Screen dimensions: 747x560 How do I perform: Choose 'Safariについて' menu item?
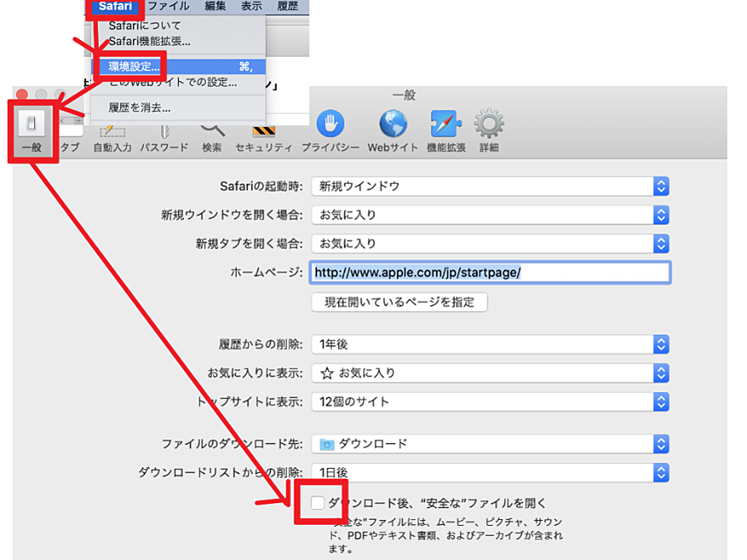point(178,25)
